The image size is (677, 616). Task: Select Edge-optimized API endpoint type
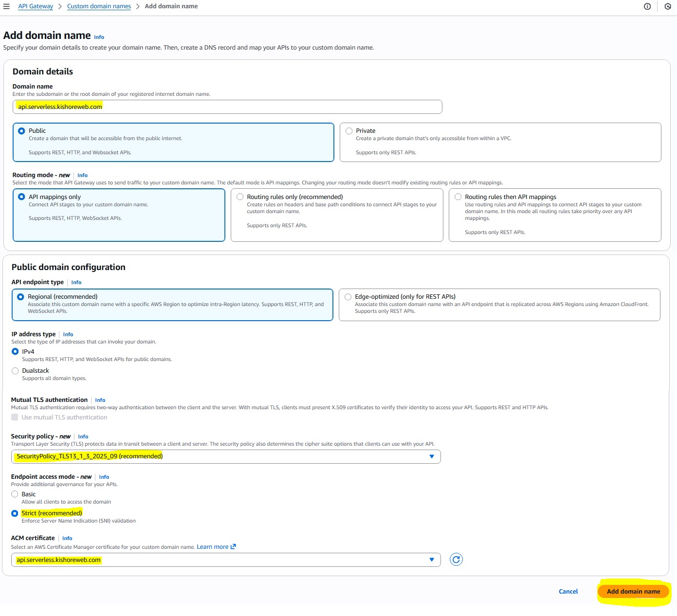348,297
